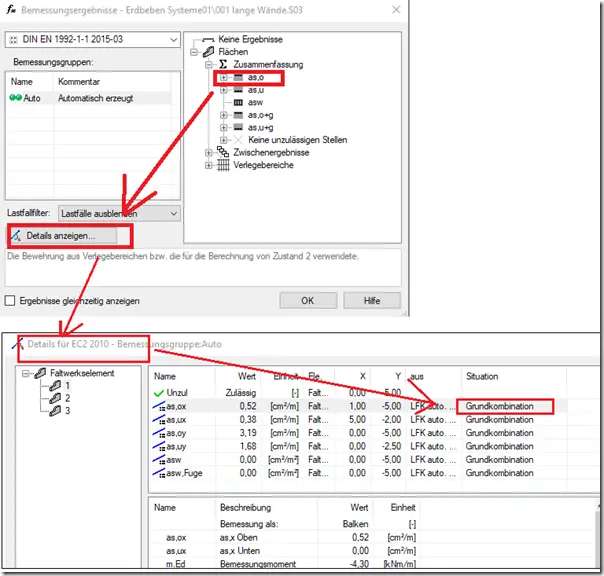
Task: Select Faltwerkselement 2
Action: click(x=67, y=398)
